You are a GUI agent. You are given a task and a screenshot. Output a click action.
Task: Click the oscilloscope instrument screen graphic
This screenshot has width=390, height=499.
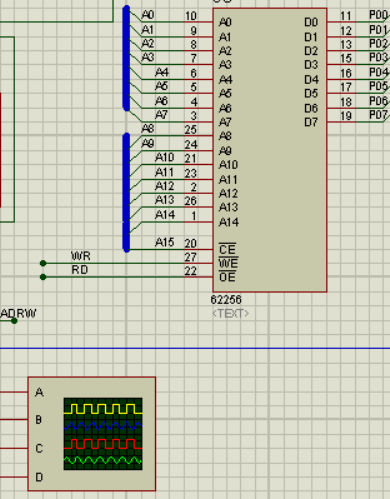(103, 434)
